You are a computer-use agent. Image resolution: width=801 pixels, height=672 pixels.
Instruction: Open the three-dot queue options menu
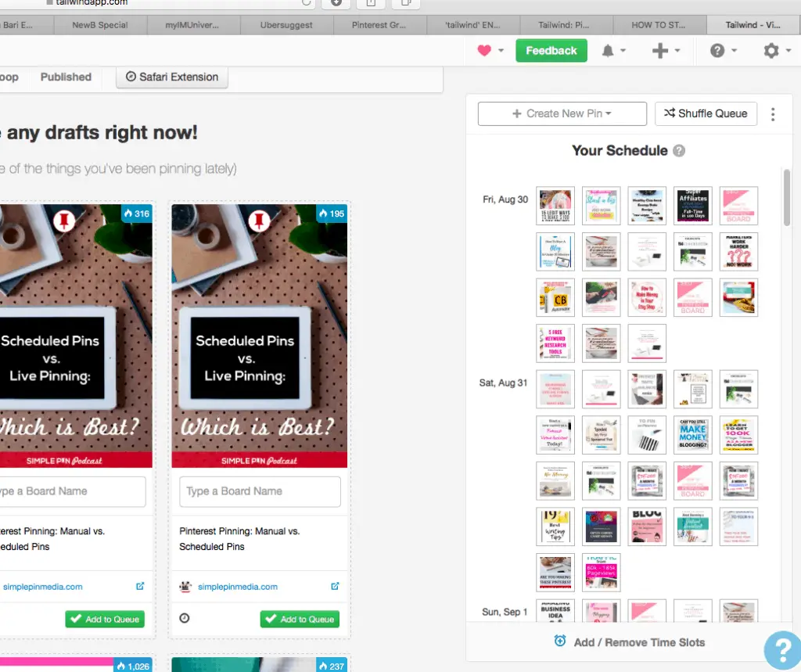point(773,114)
